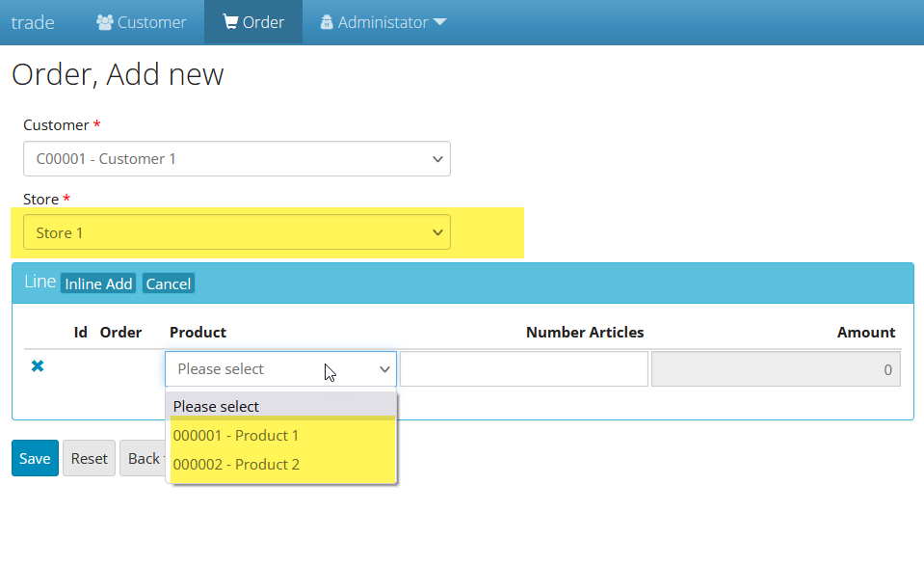Open the Store 1 dropdown
The width and height of the screenshot is (924, 566).
pos(236,232)
